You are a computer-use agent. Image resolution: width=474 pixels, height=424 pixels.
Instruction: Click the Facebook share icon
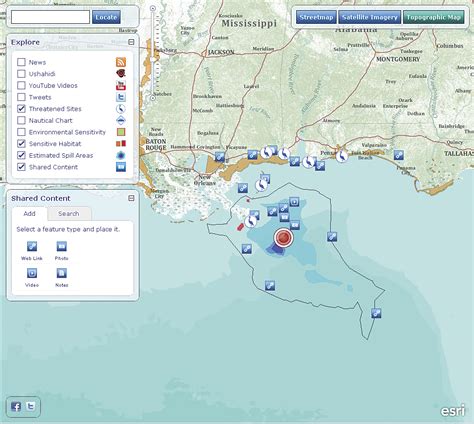[x=16, y=406]
